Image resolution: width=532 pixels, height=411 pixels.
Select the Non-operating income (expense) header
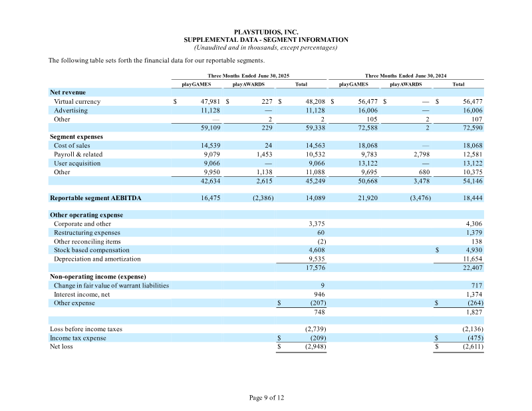pos(98,277)
